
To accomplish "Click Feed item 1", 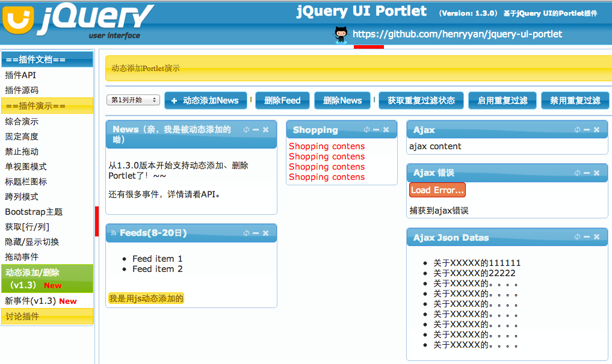I will coord(157,259).
